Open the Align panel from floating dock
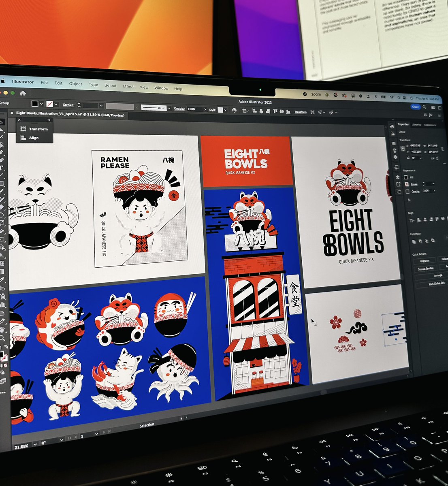Screen dimensions: 448x486 pos(30,138)
